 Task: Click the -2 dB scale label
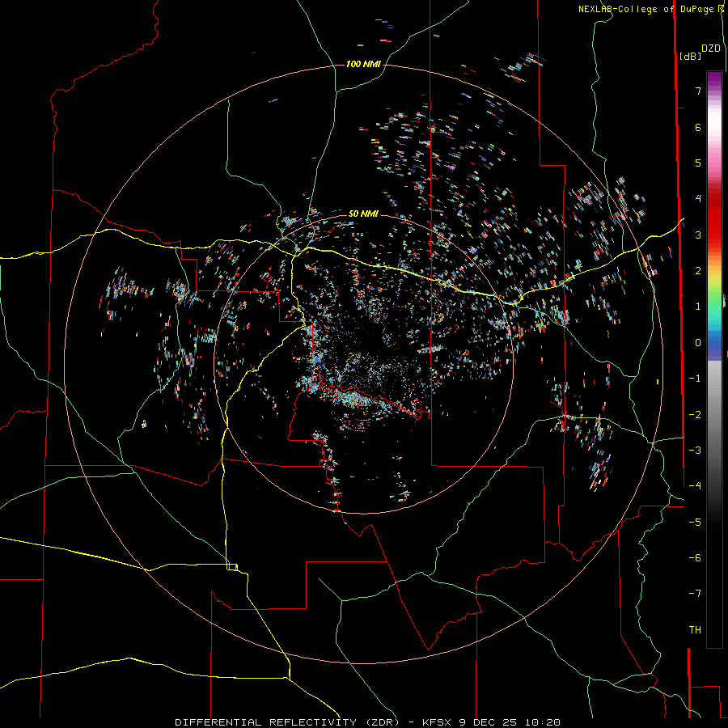[695, 415]
